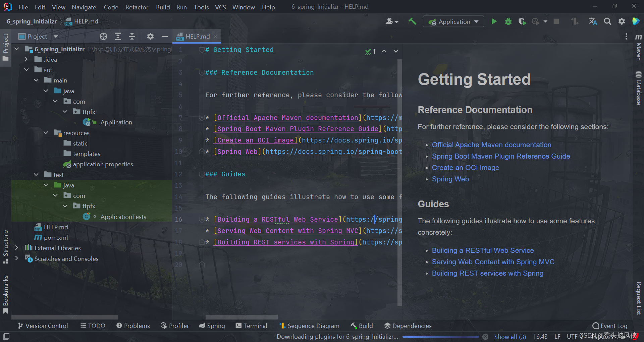Open Spring Boot Maven Plugin Reference Guide link
The image size is (644, 342).
[501, 156]
